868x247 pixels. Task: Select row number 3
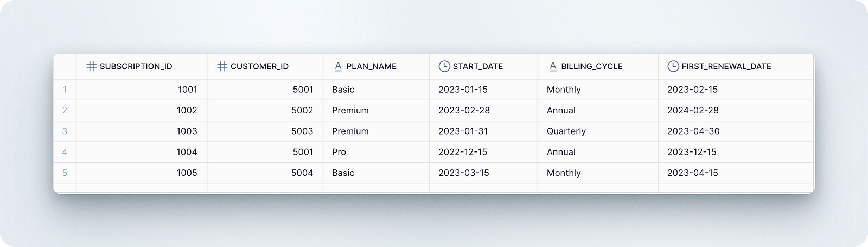click(x=65, y=131)
